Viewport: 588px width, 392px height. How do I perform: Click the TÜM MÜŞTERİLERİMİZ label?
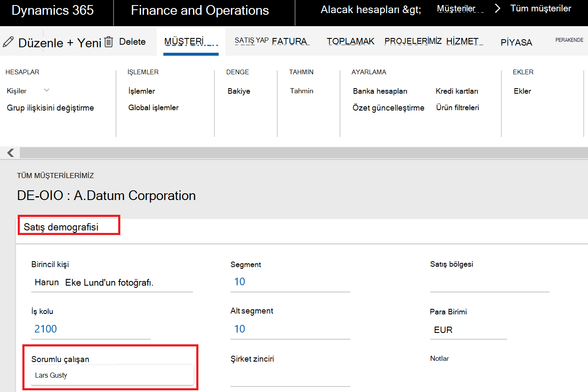pos(55,176)
